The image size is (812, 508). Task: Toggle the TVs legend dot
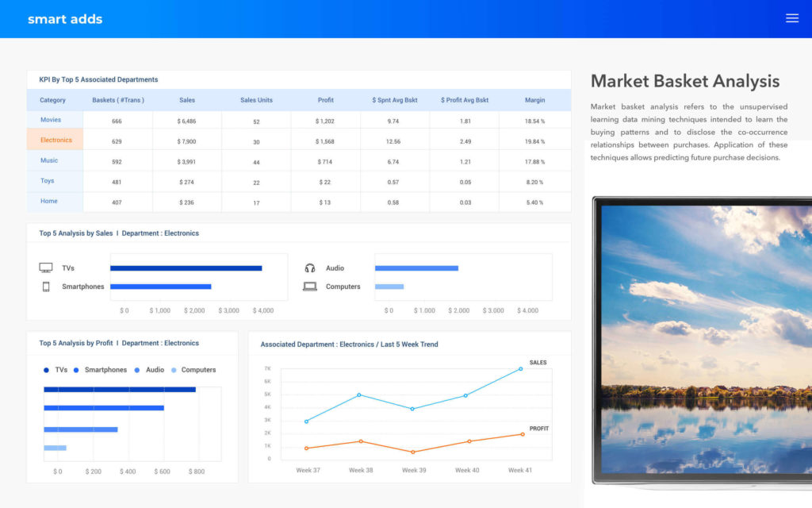[x=47, y=370]
